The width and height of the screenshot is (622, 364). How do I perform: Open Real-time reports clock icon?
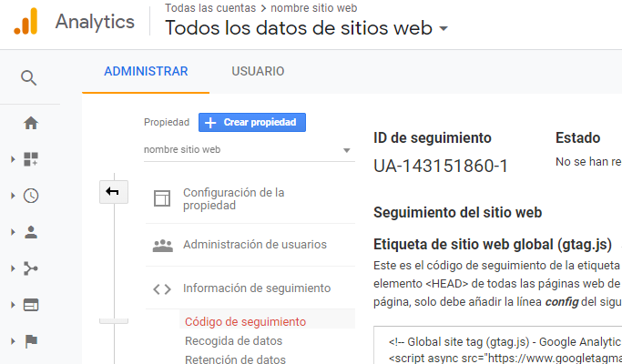coord(31,196)
